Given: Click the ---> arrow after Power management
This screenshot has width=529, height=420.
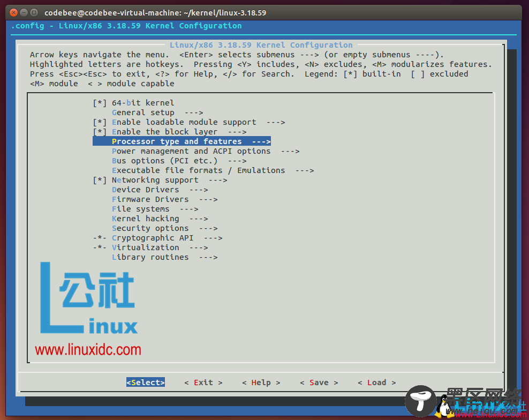Looking at the screenshot, I should click(x=290, y=151).
